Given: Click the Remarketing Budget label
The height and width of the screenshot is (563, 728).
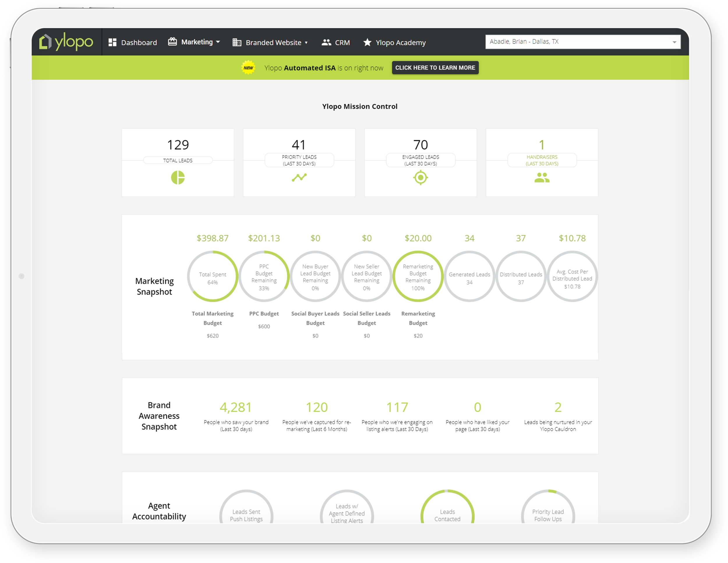Looking at the screenshot, I should pos(418,318).
